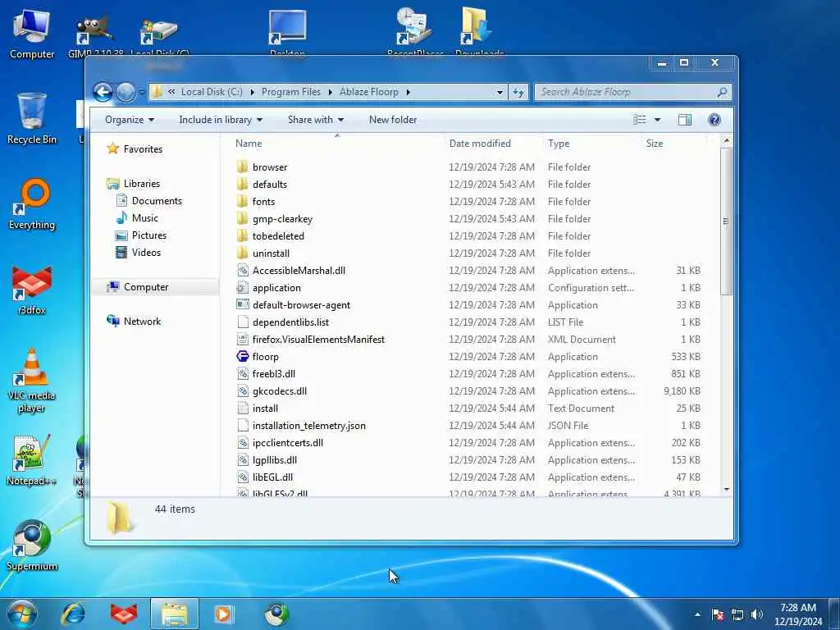This screenshot has width=840, height=630.
Task: Select installation_telemetry.json file
Action: point(309,426)
